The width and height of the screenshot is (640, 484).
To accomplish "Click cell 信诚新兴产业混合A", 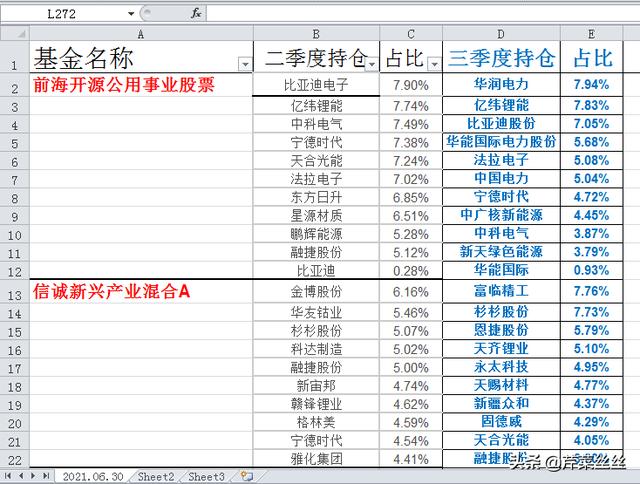I will (141, 291).
